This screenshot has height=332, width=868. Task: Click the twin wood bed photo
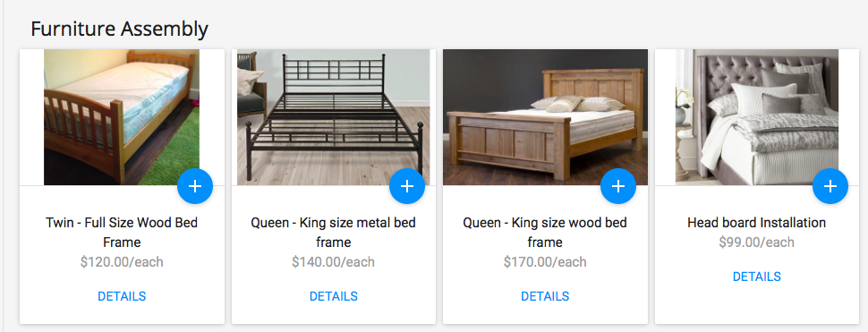coord(122,116)
